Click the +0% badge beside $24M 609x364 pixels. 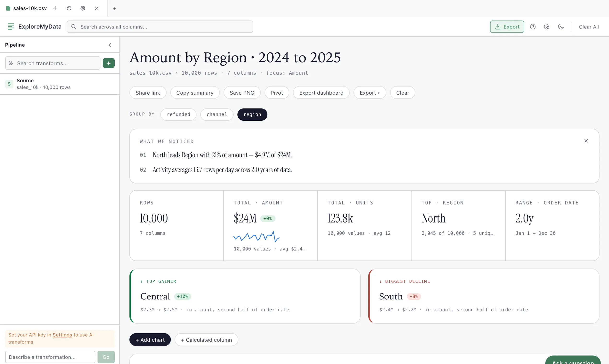click(268, 218)
